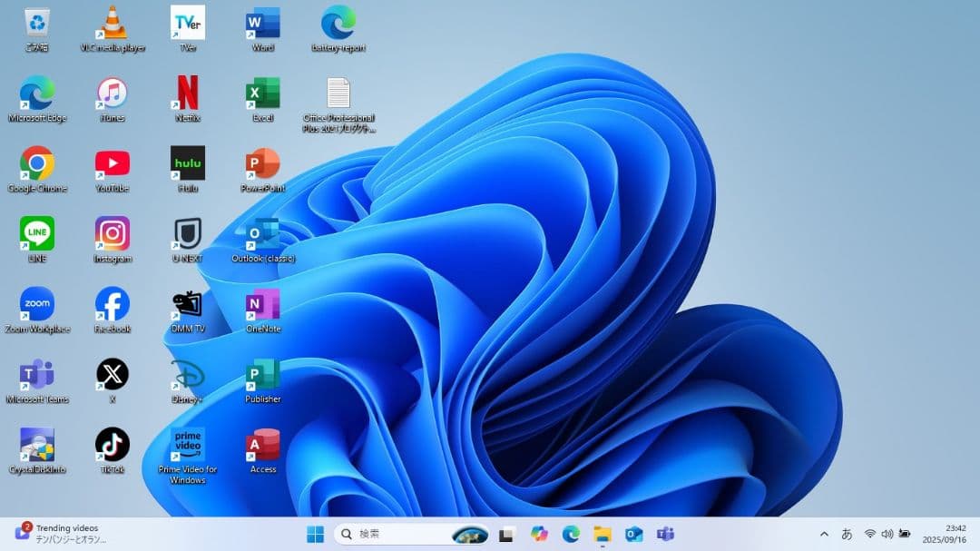980x551 pixels.
Task: Click the TikTok desktop shortcut
Action: point(113,445)
